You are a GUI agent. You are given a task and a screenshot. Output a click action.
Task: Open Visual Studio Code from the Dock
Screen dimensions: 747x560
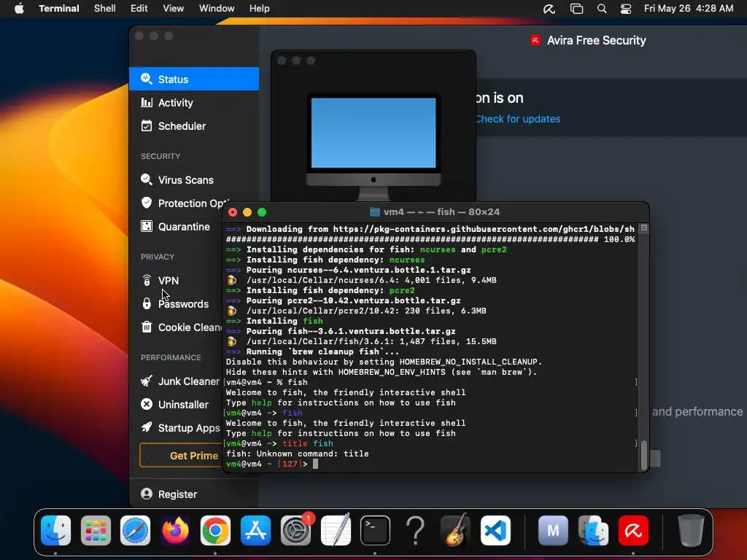click(x=495, y=530)
